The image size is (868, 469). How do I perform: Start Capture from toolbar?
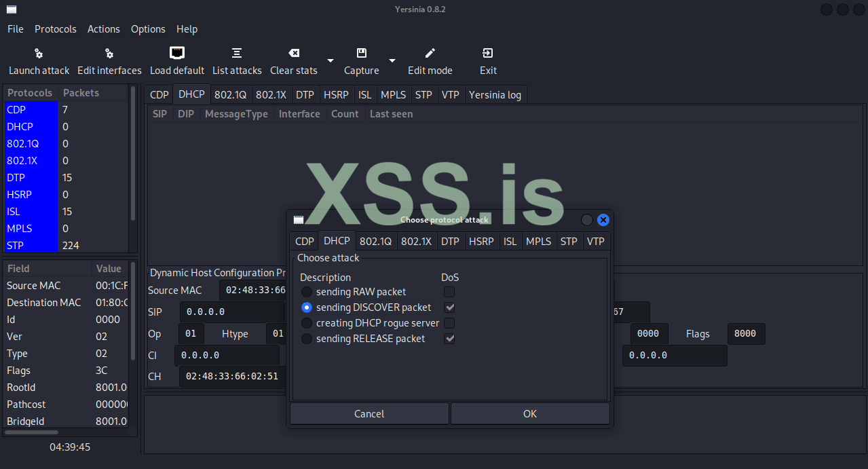[x=362, y=62]
